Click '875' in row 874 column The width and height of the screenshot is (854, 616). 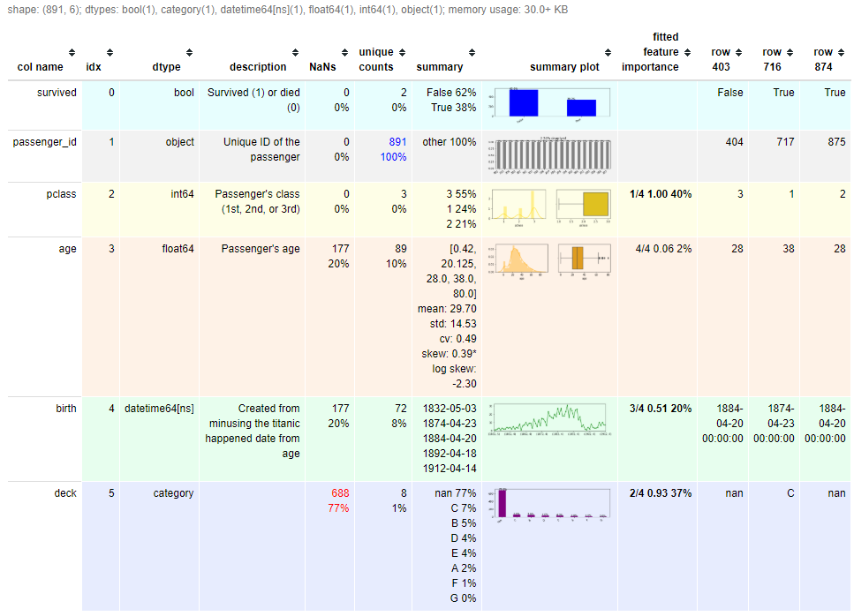(836, 142)
